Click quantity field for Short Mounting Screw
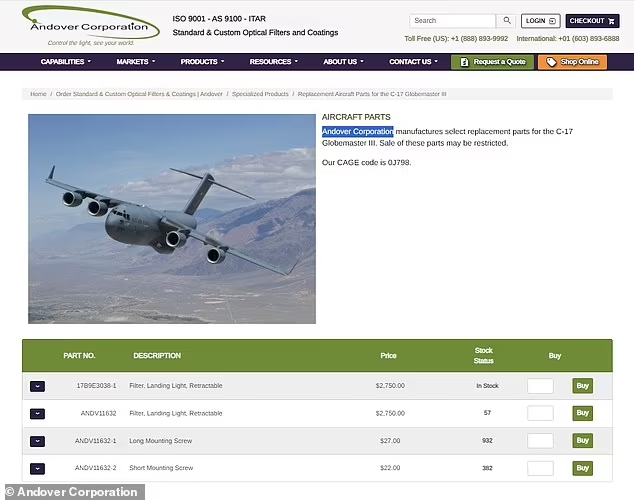Image resolution: width=634 pixels, height=500 pixels. (x=540, y=468)
